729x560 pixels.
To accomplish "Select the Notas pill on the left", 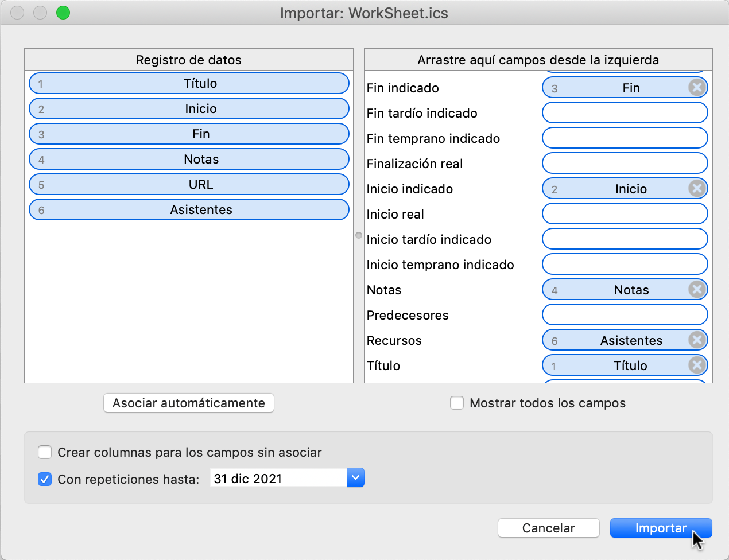I will tap(188, 159).
